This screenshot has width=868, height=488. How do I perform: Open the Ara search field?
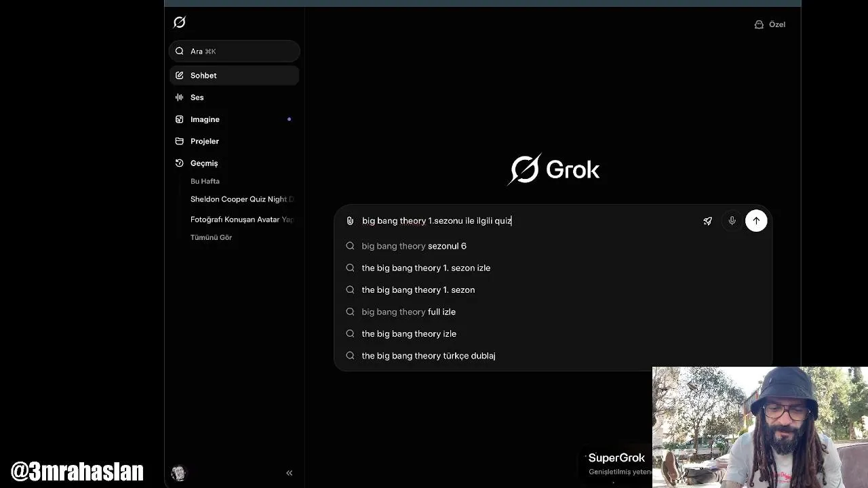235,51
